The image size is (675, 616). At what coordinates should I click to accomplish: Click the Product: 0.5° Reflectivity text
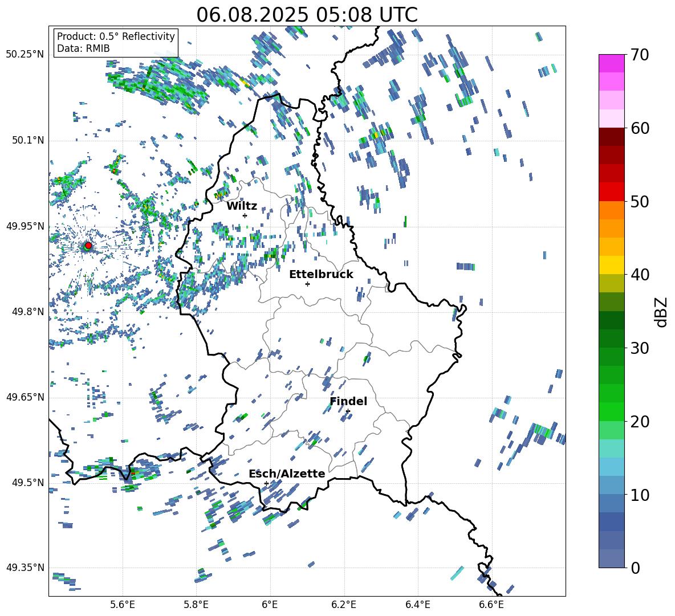click(116, 36)
